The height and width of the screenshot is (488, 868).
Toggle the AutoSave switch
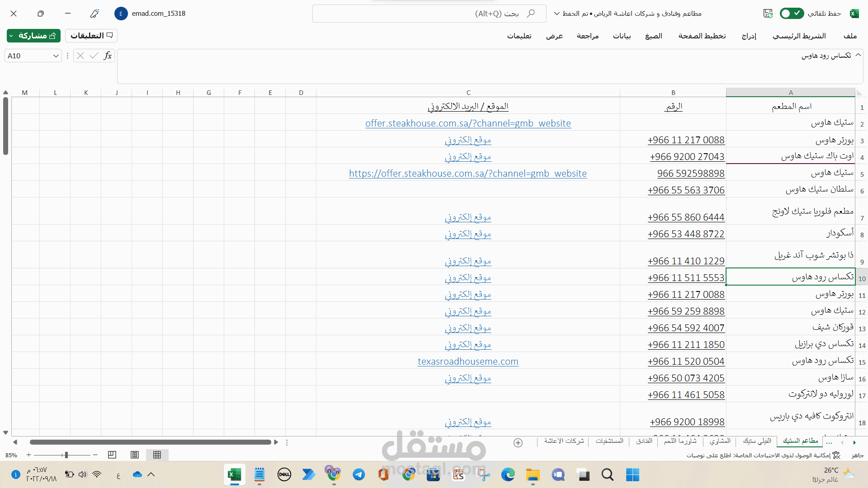click(792, 14)
